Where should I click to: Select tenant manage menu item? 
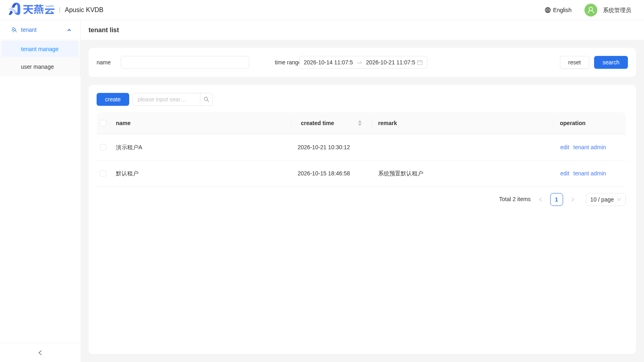tap(40, 49)
